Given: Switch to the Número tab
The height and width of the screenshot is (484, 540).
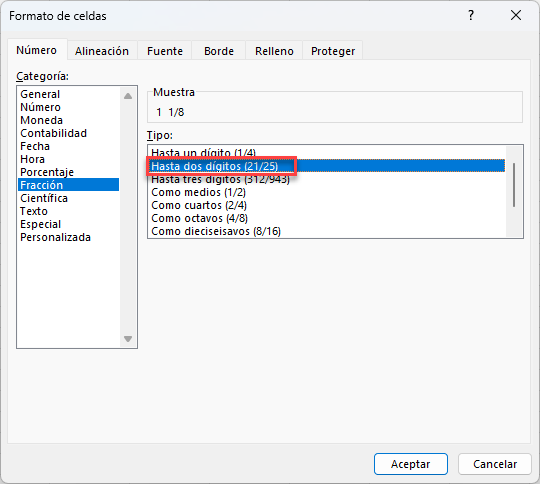Looking at the screenshot, I should click(x=37, y=50).
